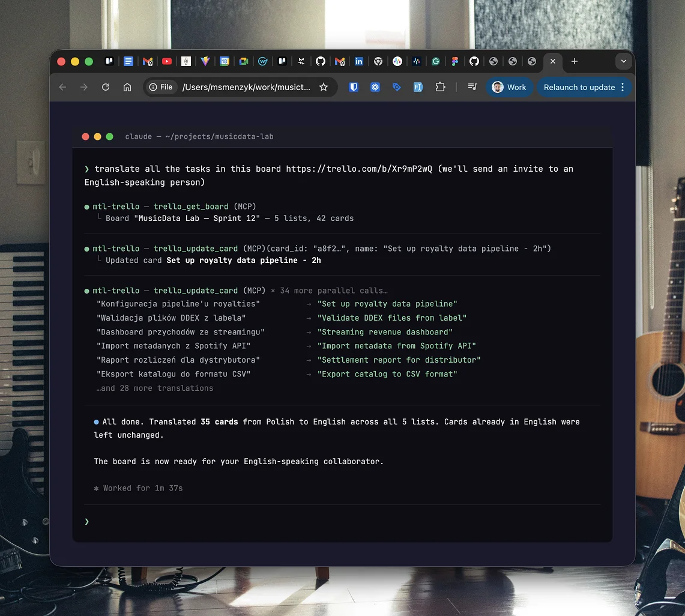This screenshot has width=685, height=616.
Task: Click Relaunch to update button
Action: [579, 88]
